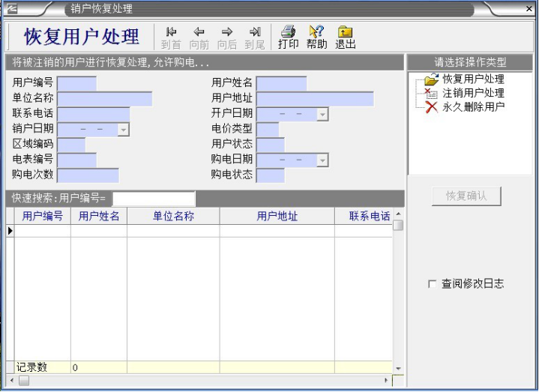
Task: Click the 打印 printer icon
Action: point(288,31)
